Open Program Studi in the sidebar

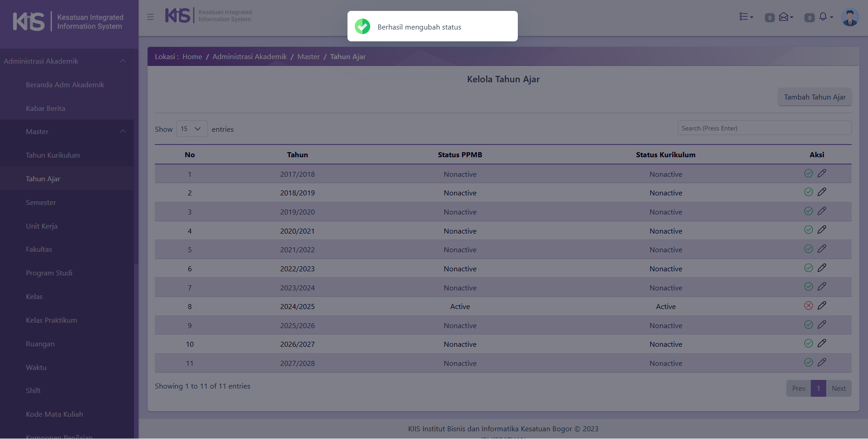tap(49, 273)
